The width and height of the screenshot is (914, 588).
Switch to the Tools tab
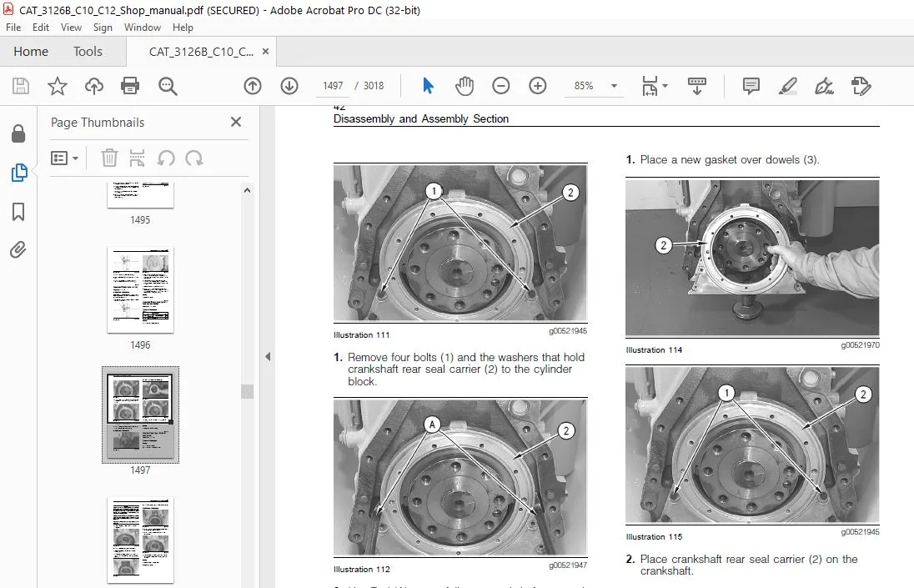88,51
